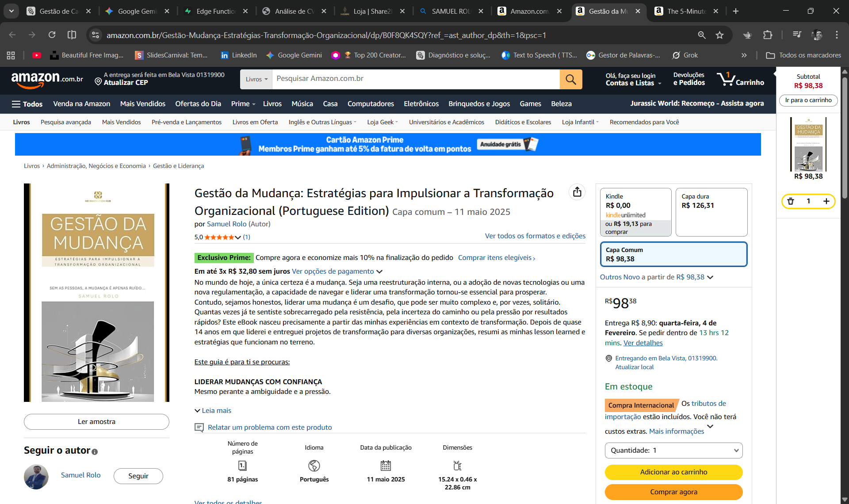Open the Todos hamburger menu
The width and height of the screenshot is (849, 504).
[x=27, y=104]
